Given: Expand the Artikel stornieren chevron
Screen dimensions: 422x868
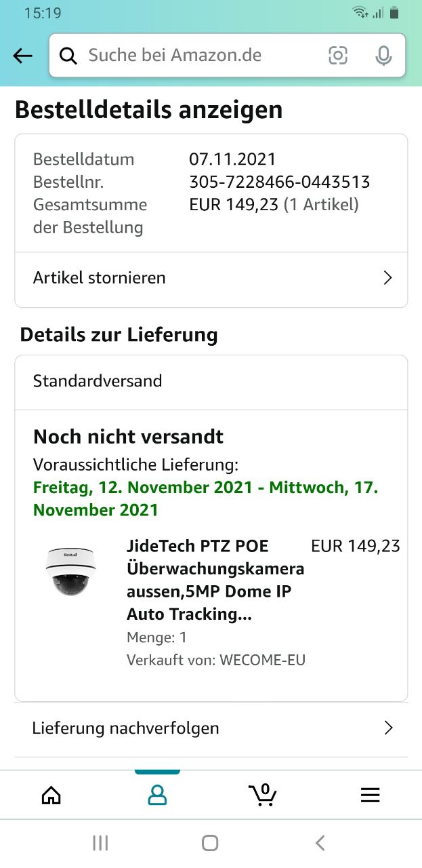Looking at the screenshot, I should (387, 278).
